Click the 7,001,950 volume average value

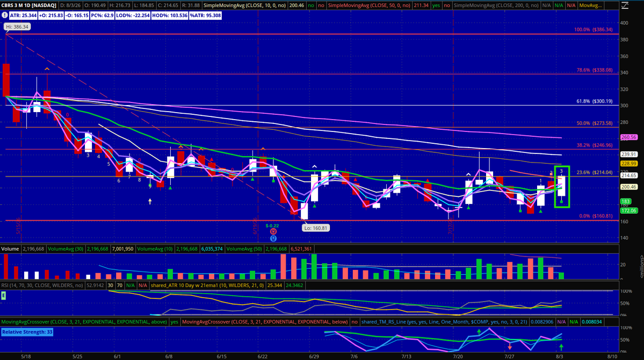tap(122, 249)
